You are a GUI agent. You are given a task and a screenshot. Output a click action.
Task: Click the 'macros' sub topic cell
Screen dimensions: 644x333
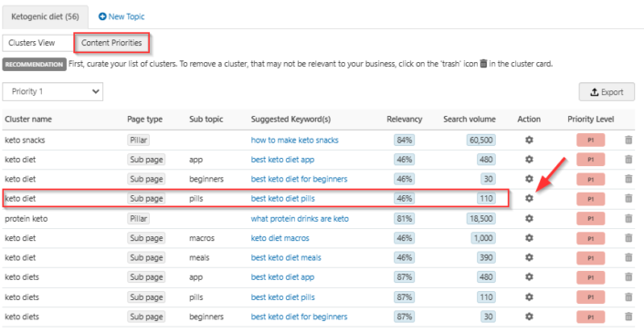(202, 238)
